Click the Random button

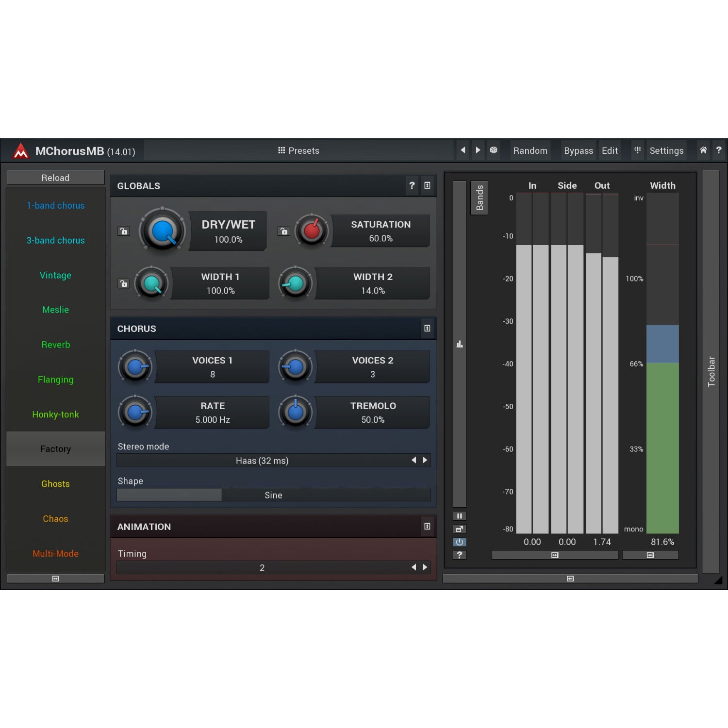tap(530, 150)
